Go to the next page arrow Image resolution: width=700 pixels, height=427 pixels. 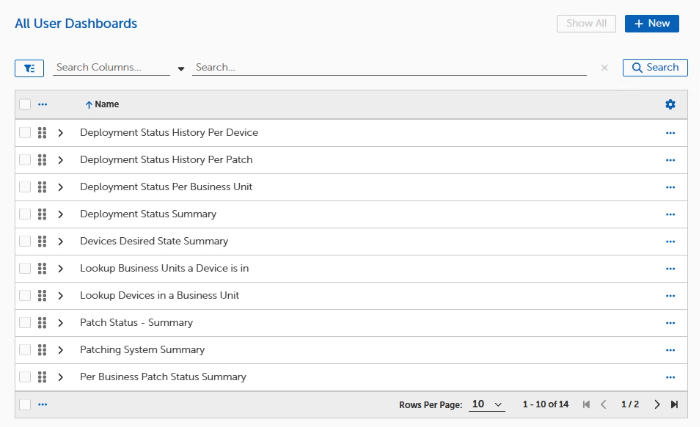click(657, 404)
